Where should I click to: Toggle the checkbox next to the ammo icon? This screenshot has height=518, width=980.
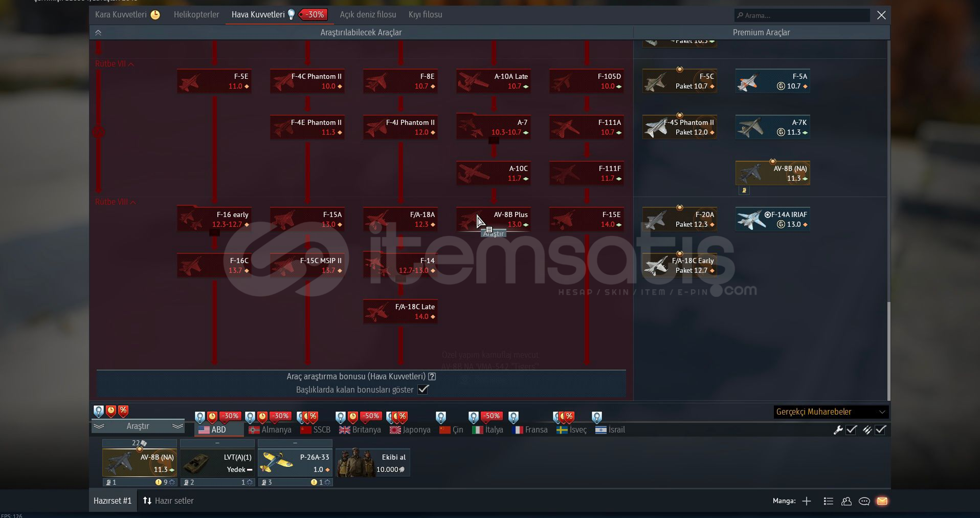click(880, 430)
